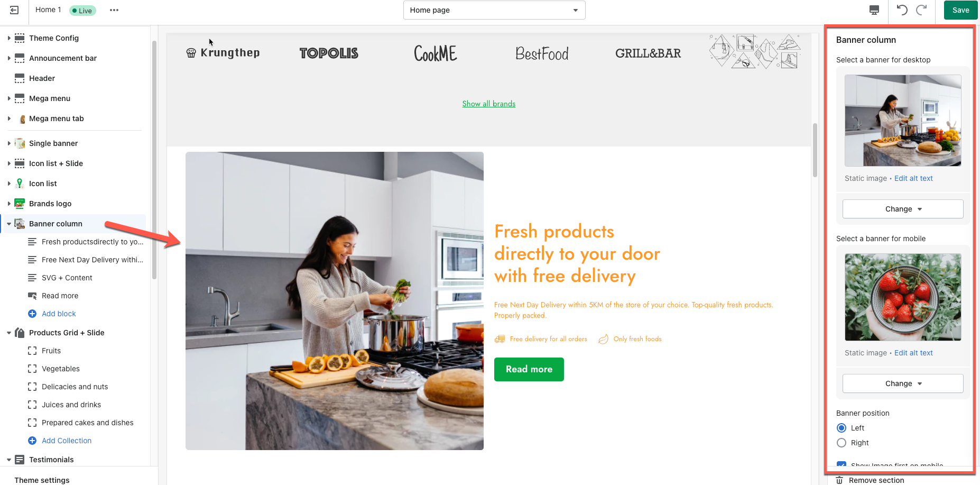Toggle Show image first on mobile checkbox
980x485 pixels.
pos(842,464)
